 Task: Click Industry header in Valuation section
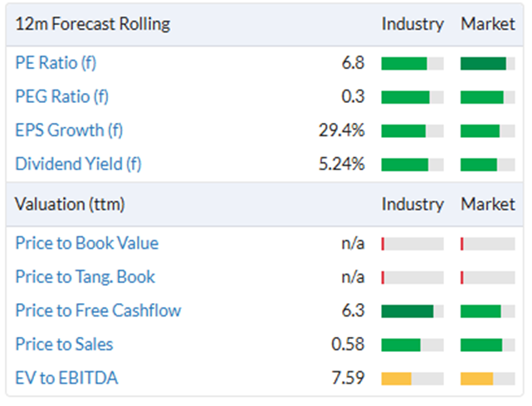(x=412, y=204)
